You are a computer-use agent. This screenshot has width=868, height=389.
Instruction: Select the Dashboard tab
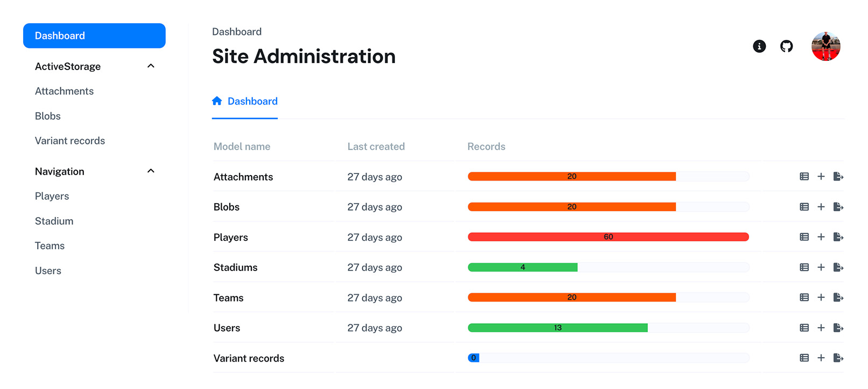(252, 101)
